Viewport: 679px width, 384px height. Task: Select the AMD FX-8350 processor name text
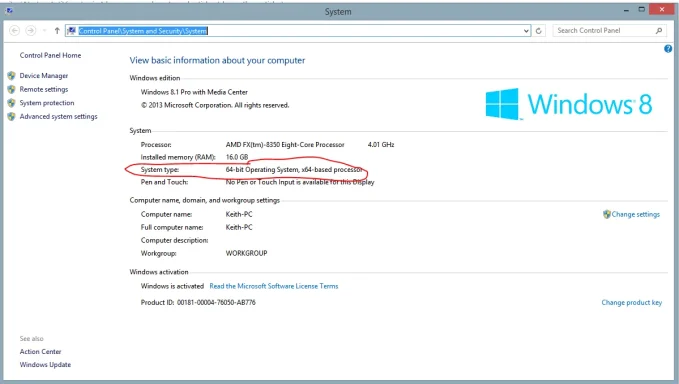coord(285,145)
